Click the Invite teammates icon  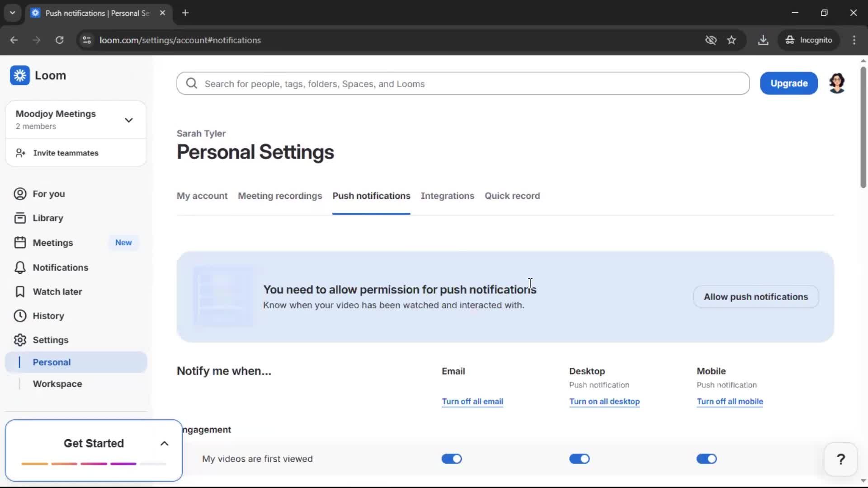tap(20, 153)
